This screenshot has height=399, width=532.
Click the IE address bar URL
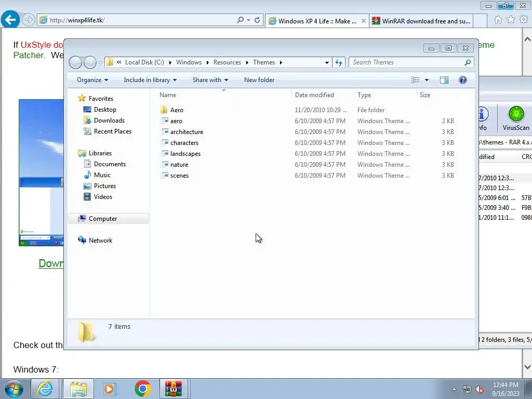[77, 20]
